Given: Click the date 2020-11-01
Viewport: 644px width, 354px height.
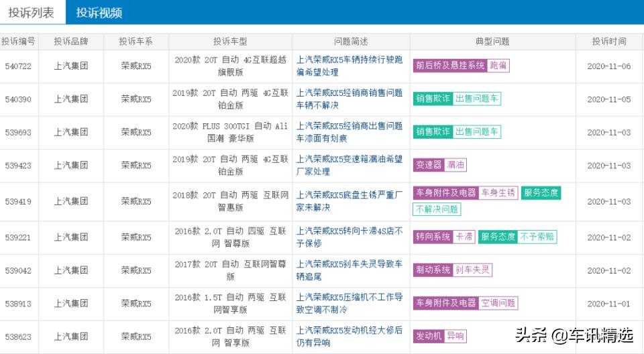Looking at the screenshot, I should pos(609,304).
